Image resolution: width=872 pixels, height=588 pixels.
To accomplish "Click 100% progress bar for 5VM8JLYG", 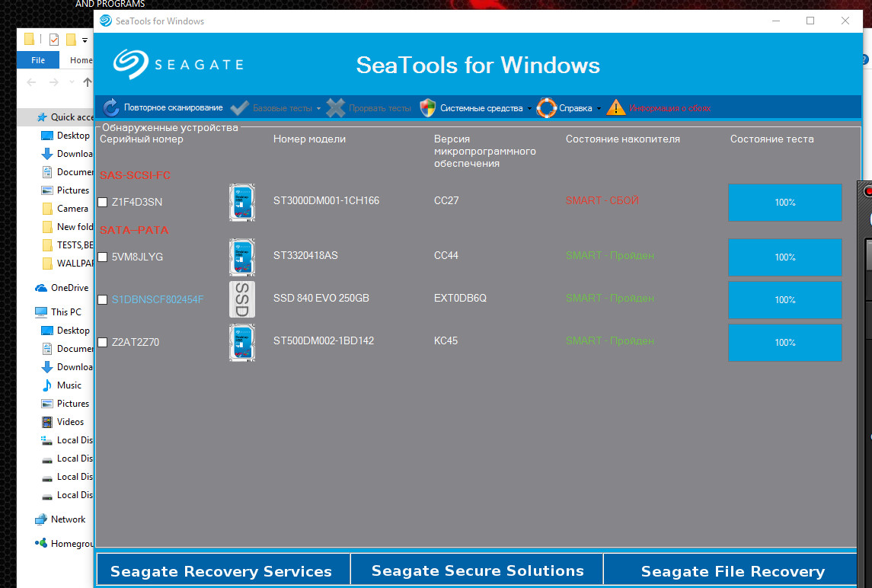I will tap(784, 257).
